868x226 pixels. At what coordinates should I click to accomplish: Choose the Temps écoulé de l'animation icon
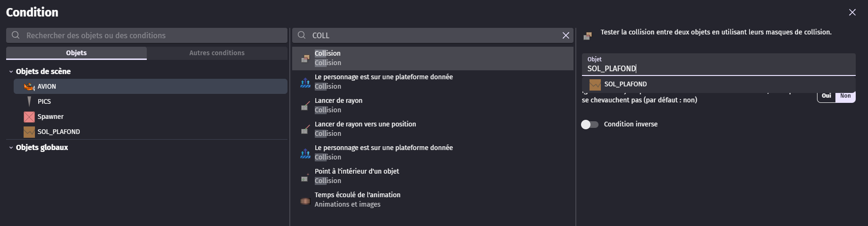pos(305,201)
